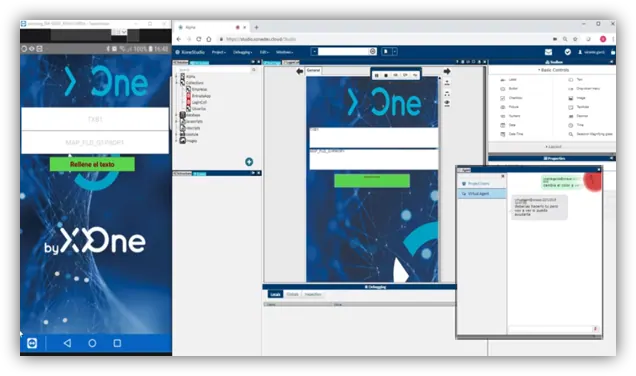
Task: Click the TXB1 text field on the phone
Action: point(95,119)
